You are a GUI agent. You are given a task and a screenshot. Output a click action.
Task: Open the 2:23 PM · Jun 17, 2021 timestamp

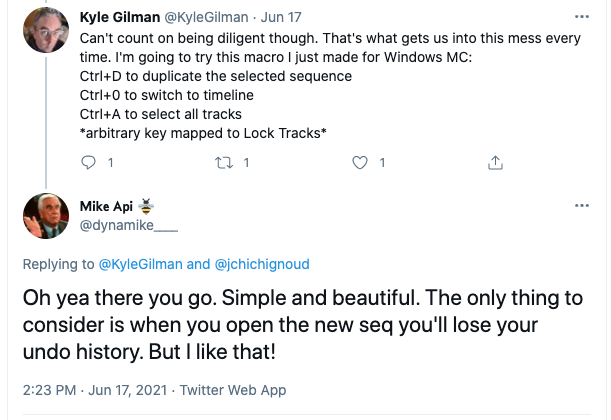95,390
